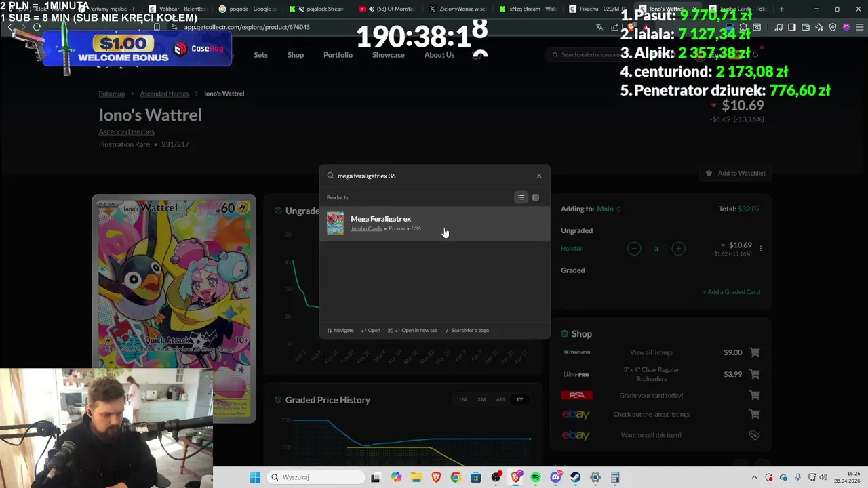The height and width of the screenshot is (488, 868).
Task: Open Copilot from the taskbar
Action: pyautogui.click(x=396, y=477)
